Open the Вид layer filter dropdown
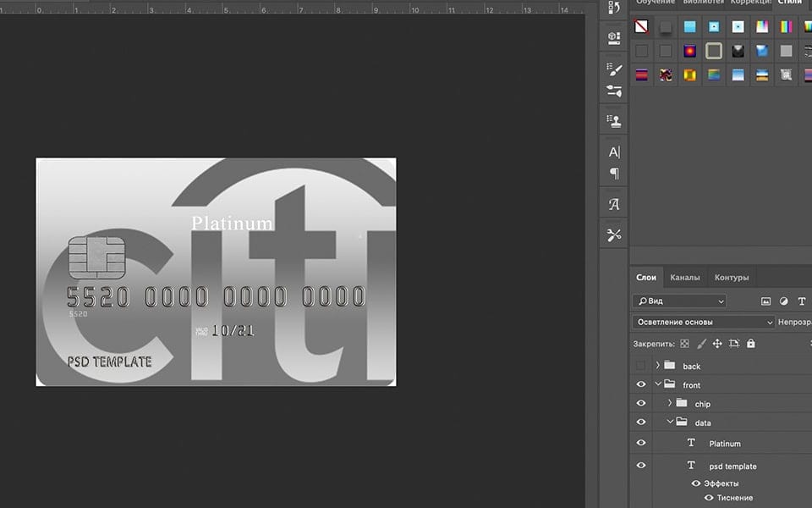The width and height of the screenshot is (812, 508). 679,301
